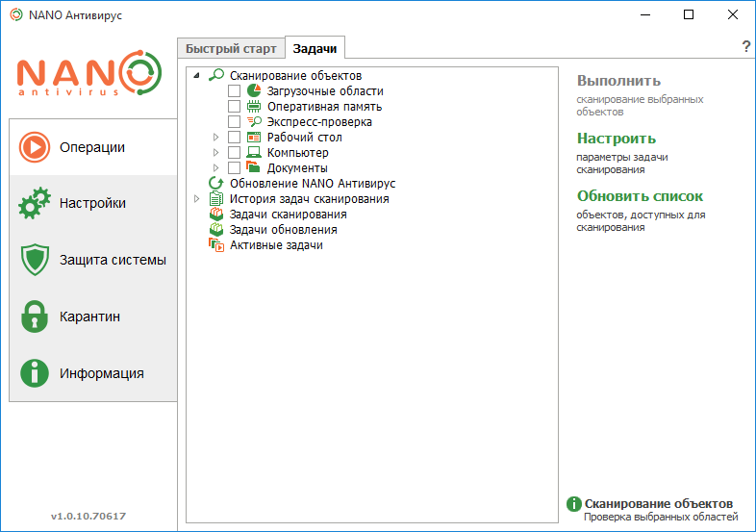Select Обновление NANO Антивирус row text
756x532 pixels.
pos(313,184)
